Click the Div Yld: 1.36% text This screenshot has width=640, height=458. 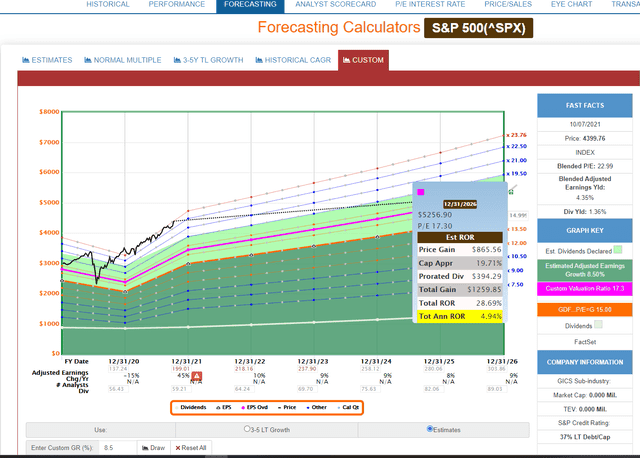pos(584,212)
